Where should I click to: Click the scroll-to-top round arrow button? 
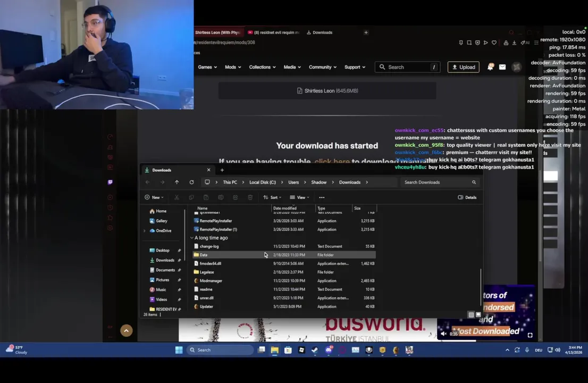(x=127, y=330)
